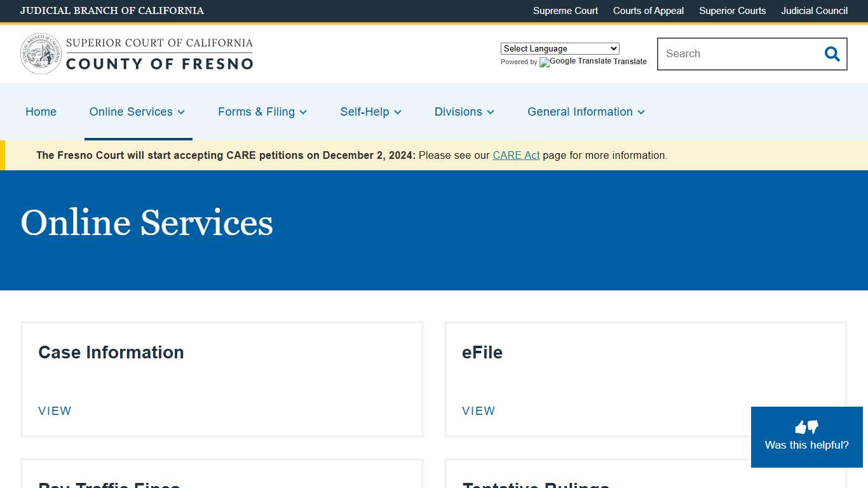The height and width of the screenshot is (488, 868).
Task: Open the Judicial Council link
Action: tap(814, 11)
